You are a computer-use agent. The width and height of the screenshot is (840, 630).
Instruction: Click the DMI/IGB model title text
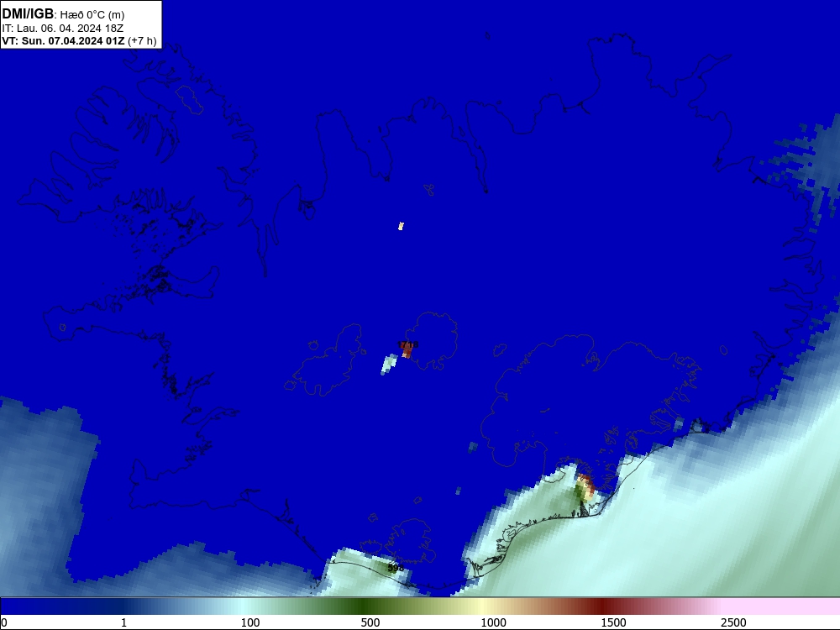(x=28, y=13)
